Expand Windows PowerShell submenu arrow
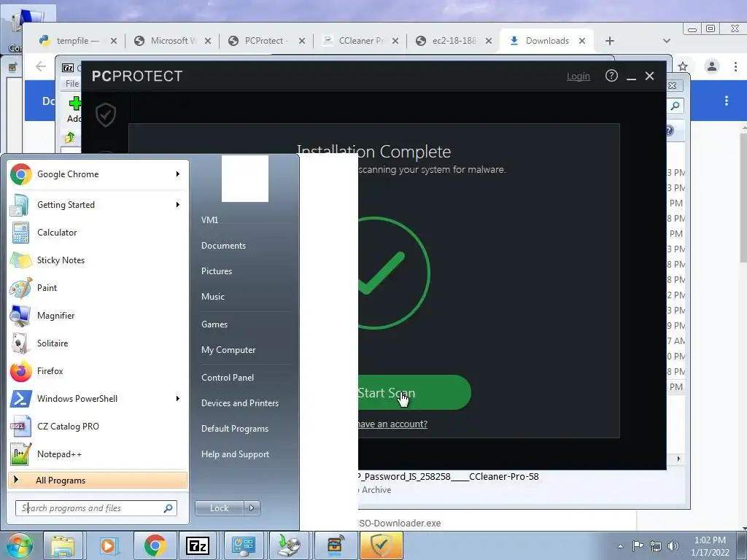Viewport: 747px width, 560px height. point(178,399)
